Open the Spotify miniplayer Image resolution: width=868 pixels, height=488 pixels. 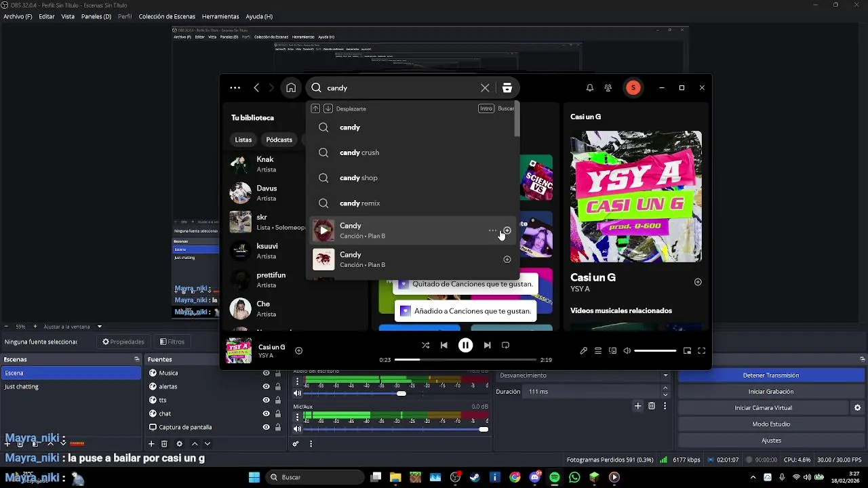click(687, 350)
